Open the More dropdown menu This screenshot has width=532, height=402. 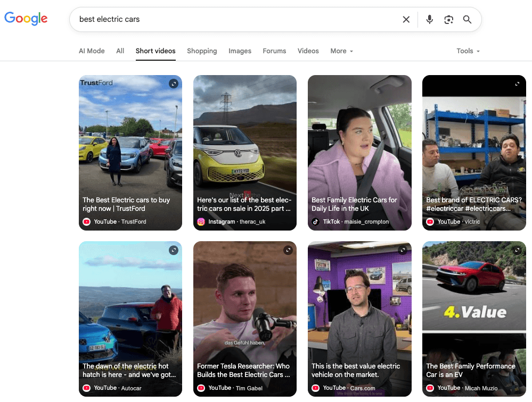tap(341, 51)
